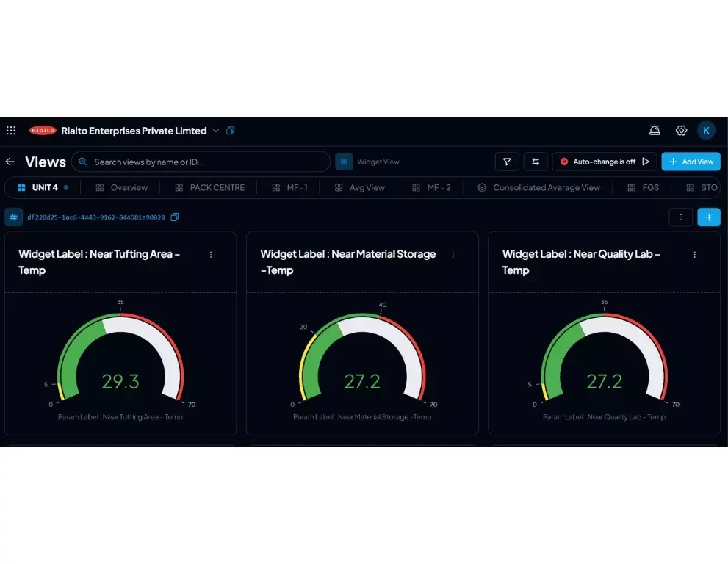This screenshot has width=728, height=564.
Task: Copy the company name using the duplicate icon
Action: coord(230,130)
